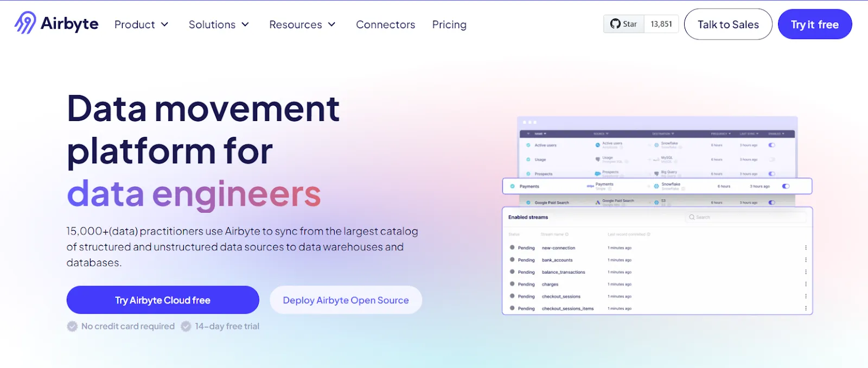
Task: Sort by Source column header
Action: tap(601, 134)
